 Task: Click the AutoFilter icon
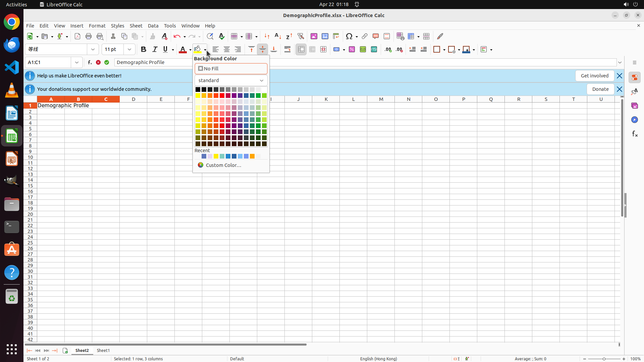pyautogui.click(x=301, y=36)
